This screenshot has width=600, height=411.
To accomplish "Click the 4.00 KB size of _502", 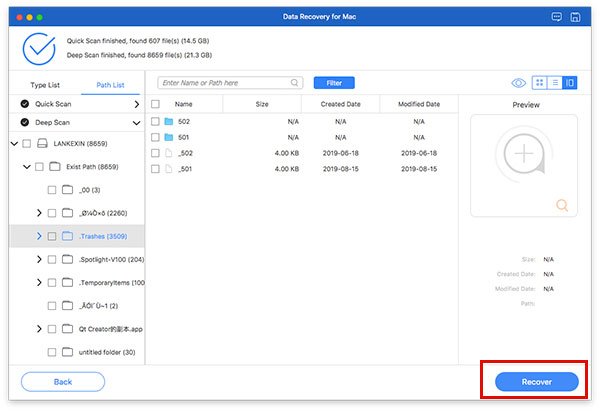I will click(287, 153).
